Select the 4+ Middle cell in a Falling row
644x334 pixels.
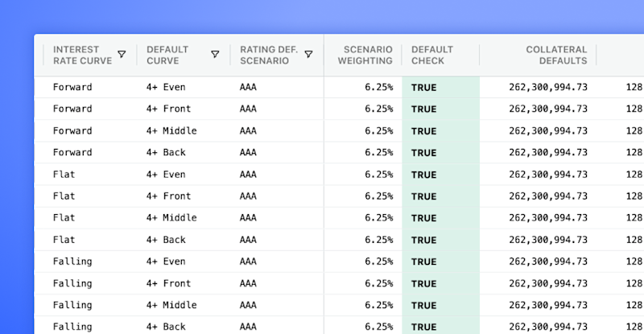click(171, 305)
